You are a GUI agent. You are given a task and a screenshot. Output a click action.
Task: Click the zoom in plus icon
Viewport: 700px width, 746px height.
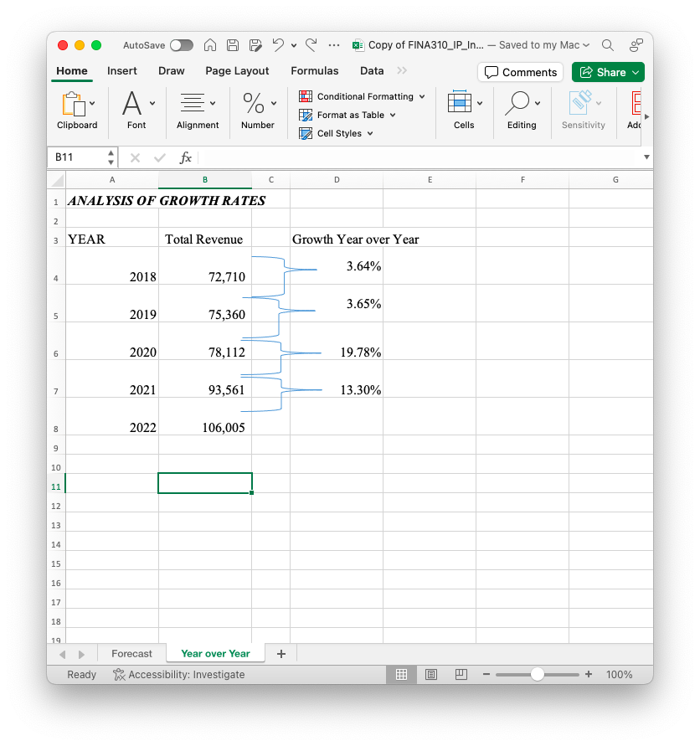click(589, 674)
